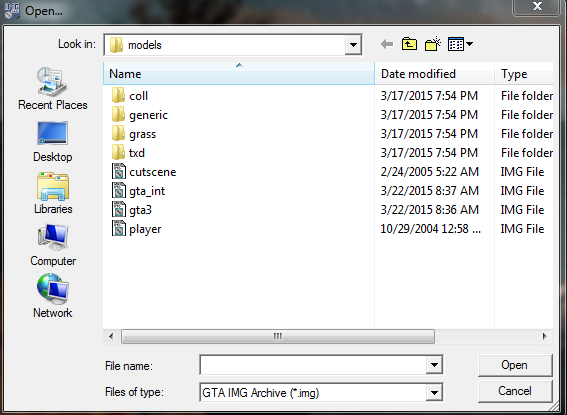Select the coll folder name
The image size is (567, 415).
click(x=138, y=96)
